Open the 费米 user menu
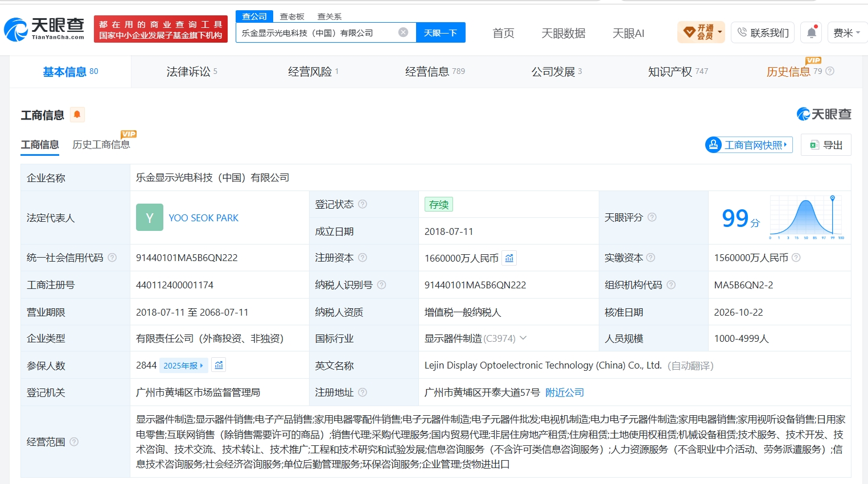Screen dimensions: 868x484 [x=847, y=32]
